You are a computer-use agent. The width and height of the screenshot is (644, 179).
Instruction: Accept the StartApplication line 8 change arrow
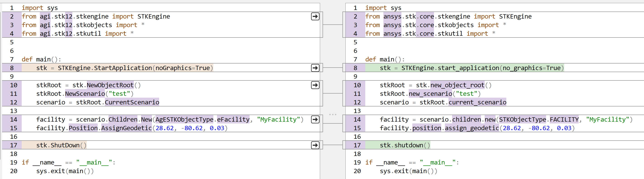pyautogui.click(x=315, y=68)
